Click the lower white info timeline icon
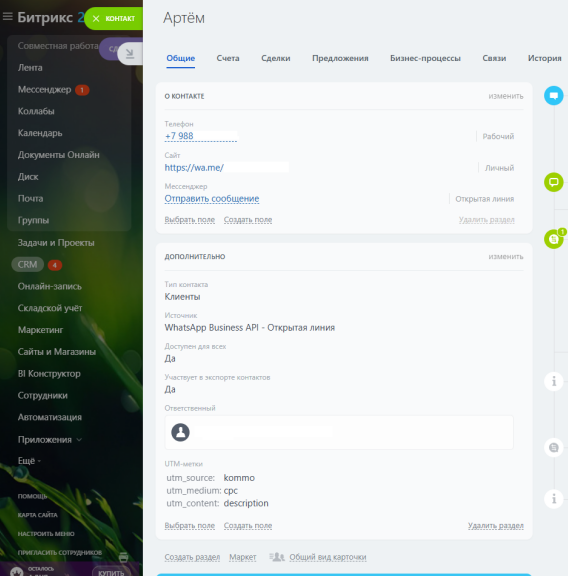The image size is (568, 577). (x=554, y=499)
